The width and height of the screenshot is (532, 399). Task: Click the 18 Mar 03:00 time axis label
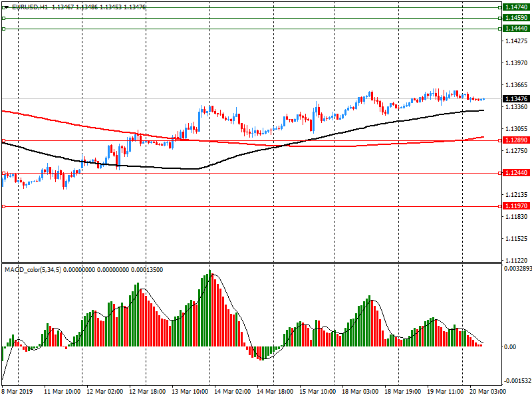click(x=360, y=392)
